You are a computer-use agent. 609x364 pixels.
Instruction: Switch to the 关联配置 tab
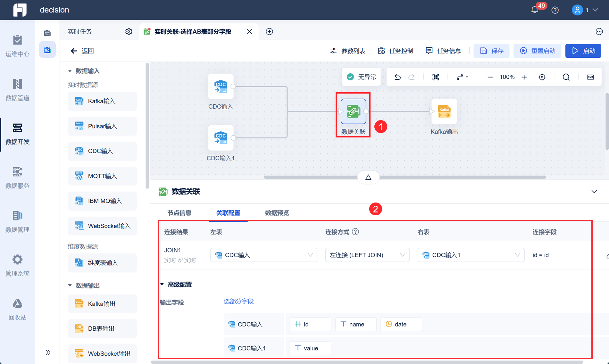pyautogui.click(x=228, y=213)
